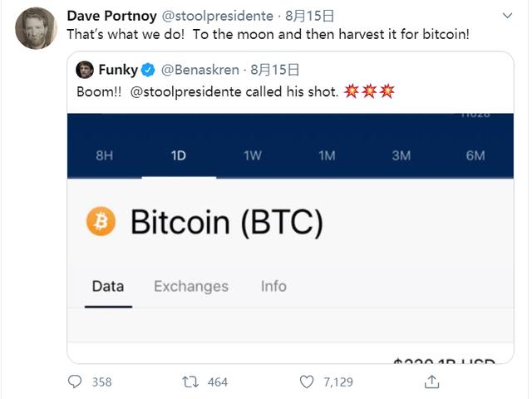532x399 pixels.
Task: Select the 8H chart range
Action: click(104, 155)
